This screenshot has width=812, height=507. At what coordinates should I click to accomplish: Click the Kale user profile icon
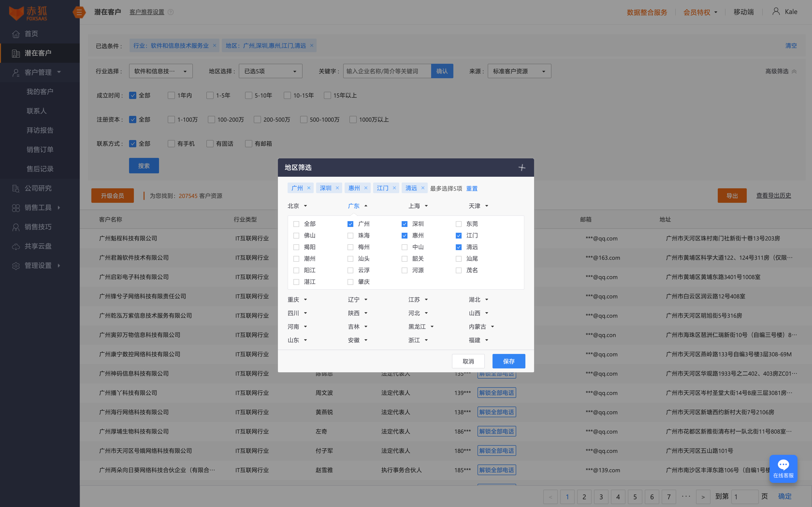[776, 12]
